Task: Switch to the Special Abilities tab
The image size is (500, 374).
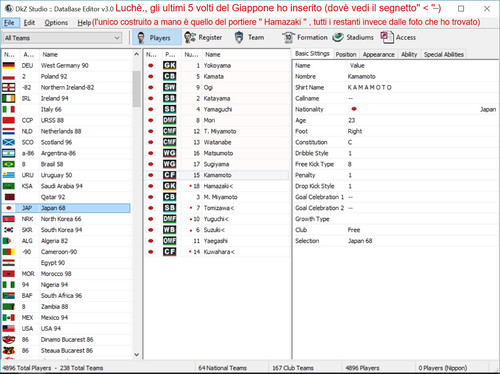Action: tap(444, 54)
